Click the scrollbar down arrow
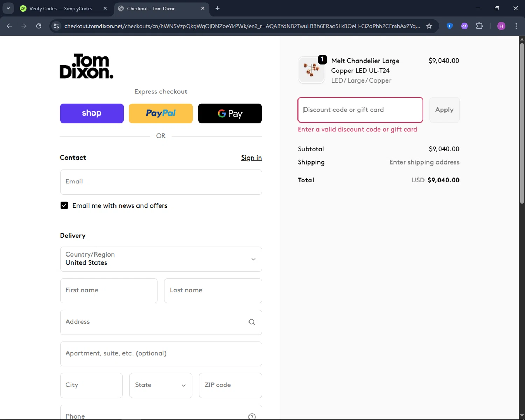The image size is (525, 420). pos(522,416)
